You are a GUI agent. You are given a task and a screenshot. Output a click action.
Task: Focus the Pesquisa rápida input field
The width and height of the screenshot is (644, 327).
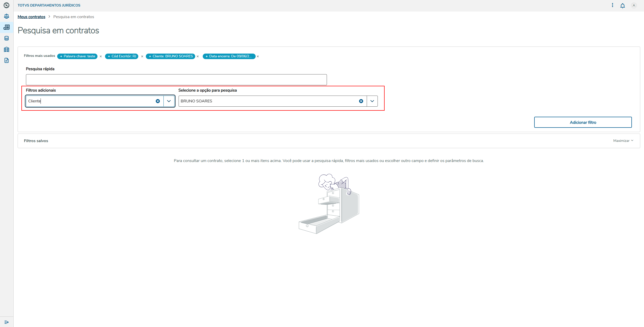(176, 80)
